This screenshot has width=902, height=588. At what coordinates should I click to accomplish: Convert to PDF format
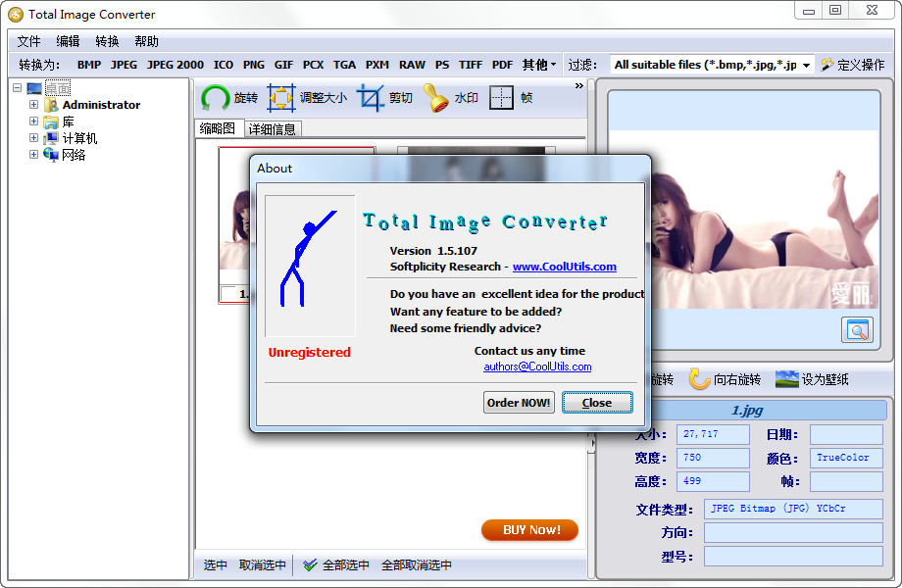(502, 65)
